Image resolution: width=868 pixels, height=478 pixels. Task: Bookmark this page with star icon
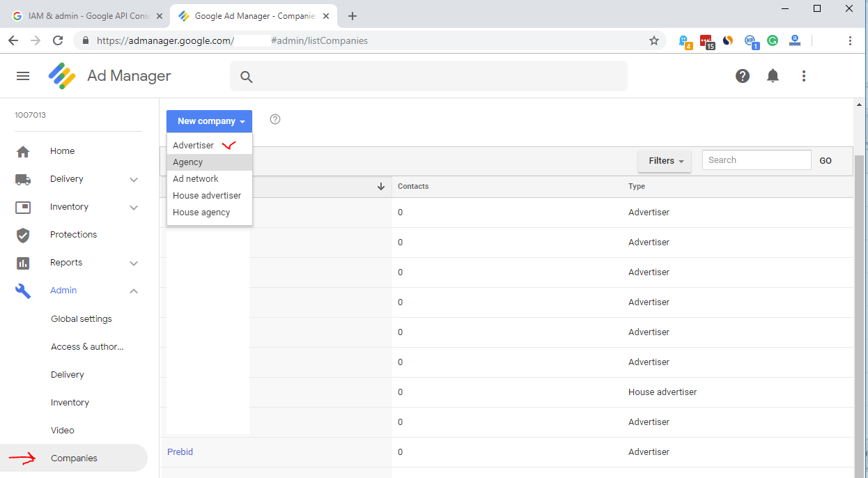[653, 40]
